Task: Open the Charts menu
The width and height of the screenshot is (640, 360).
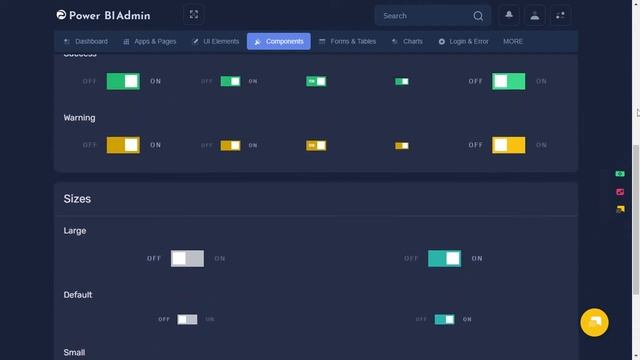Action: pyautogui.click(x=407, y=41)
